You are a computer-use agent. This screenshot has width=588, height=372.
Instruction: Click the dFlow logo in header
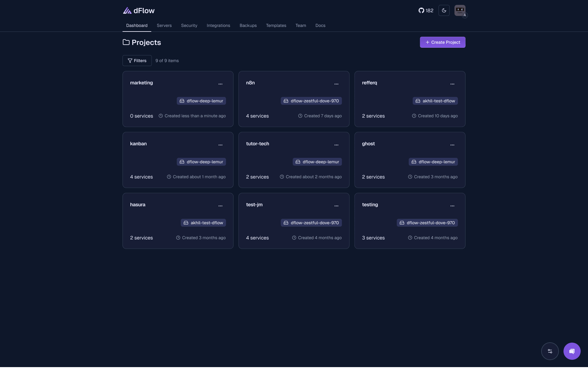[138, 10]
